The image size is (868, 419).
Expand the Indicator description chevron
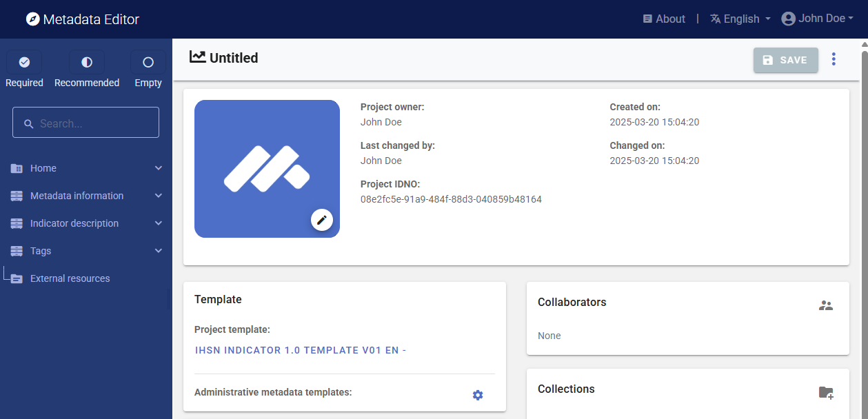pyautogui.click(x=159, y=223)
